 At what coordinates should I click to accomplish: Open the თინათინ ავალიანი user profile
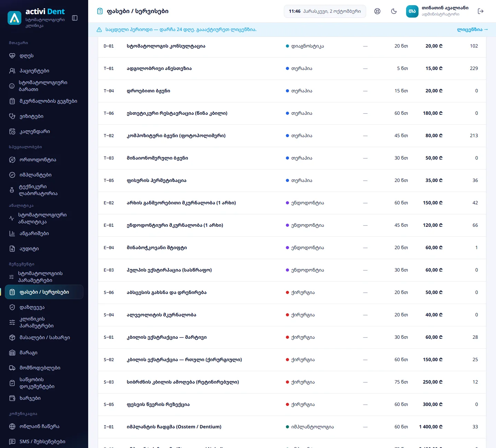click(x=438, y=11)
